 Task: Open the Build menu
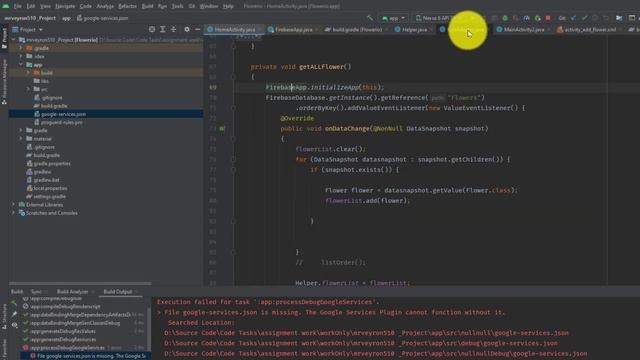click(147, 6)
